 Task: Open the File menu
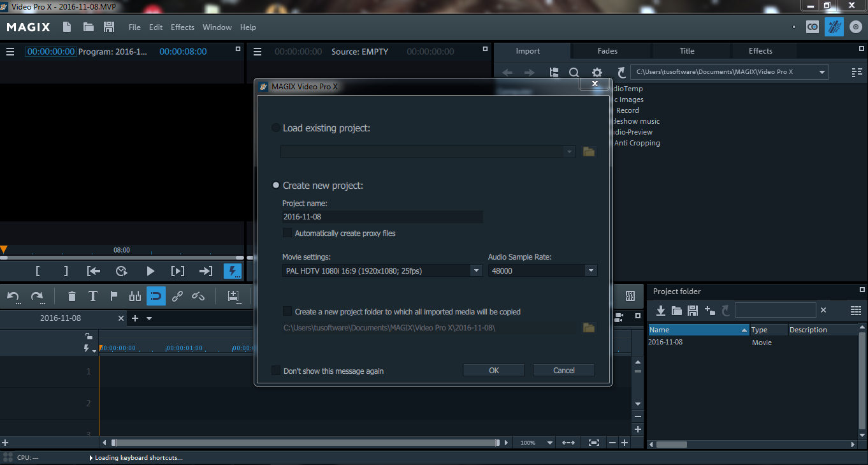tap(134, 27)
